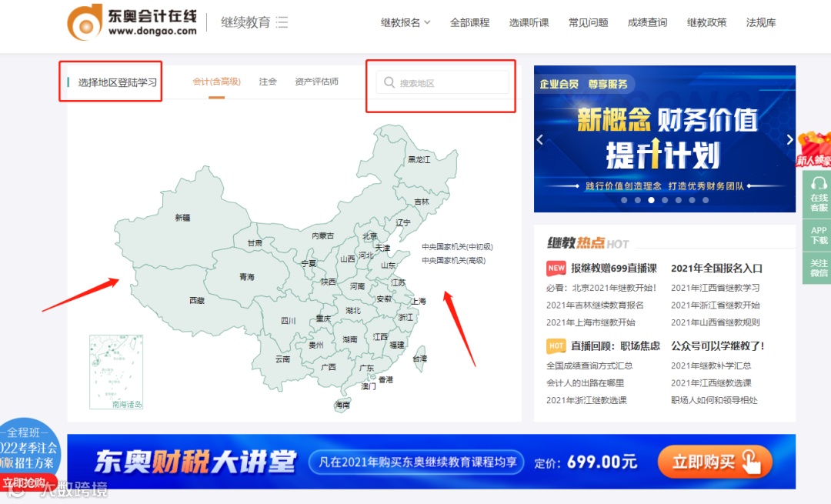Open 必看:北京2021年继教开始 link
Image resolution: width=831 pixels, height=504 pixels.
point(601,288)
